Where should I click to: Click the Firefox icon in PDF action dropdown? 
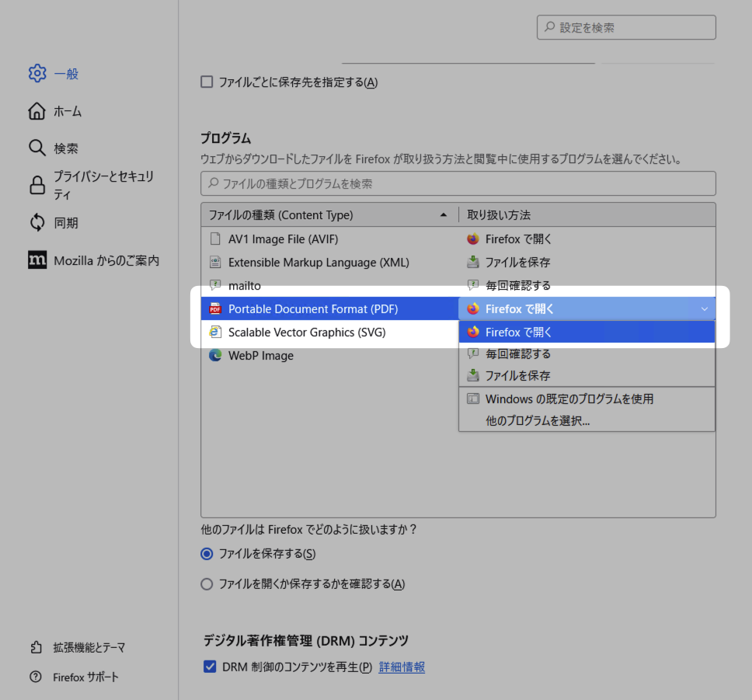coord(473,309)
